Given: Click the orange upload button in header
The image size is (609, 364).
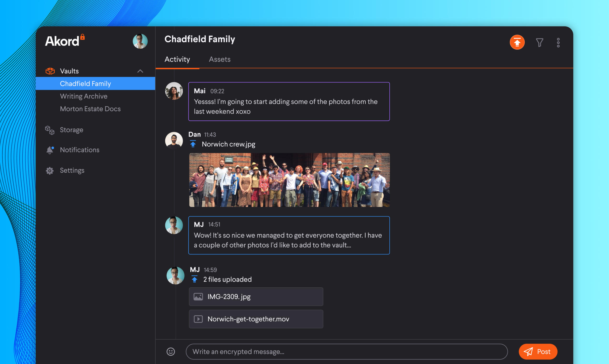Looking at the screenshot, I should click(517, 42).
